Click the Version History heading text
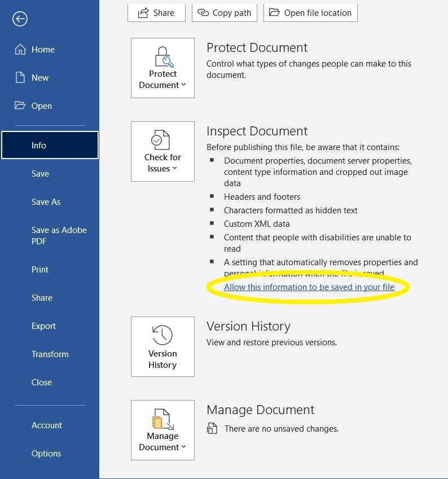Viewport: 448px width, 479px height. 248,326
